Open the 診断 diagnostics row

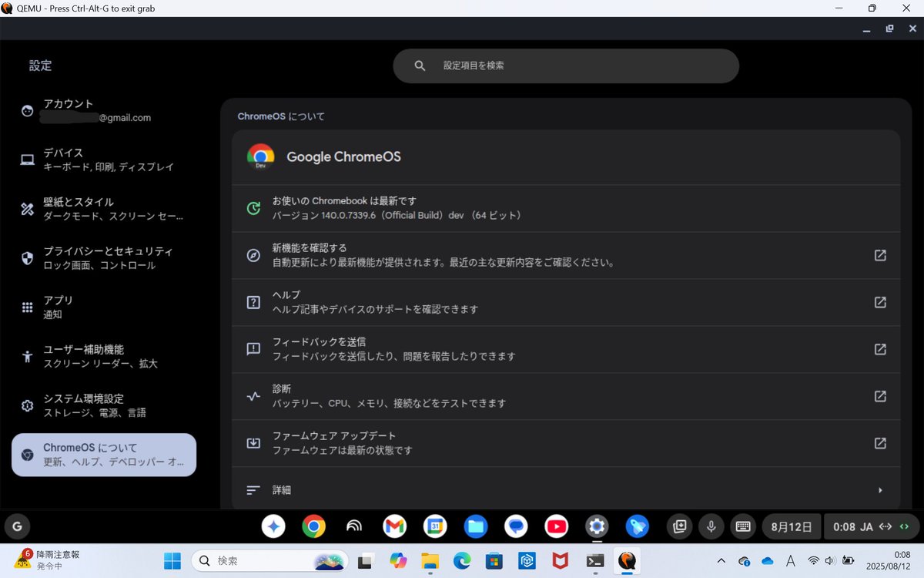566,396
